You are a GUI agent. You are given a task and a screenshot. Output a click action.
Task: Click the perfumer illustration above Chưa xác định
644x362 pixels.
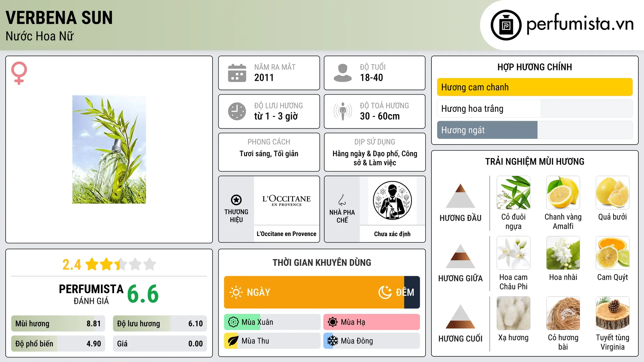click(x=392, y=200)
